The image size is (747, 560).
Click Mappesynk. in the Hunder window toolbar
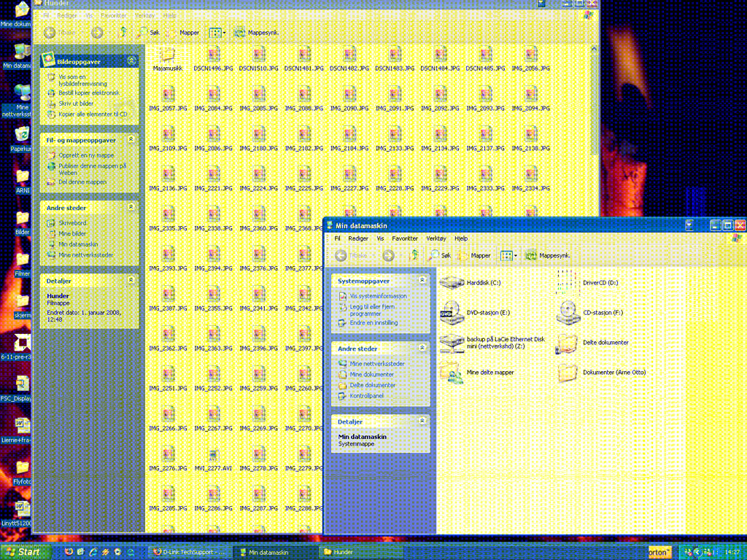[x=256, y=33]
